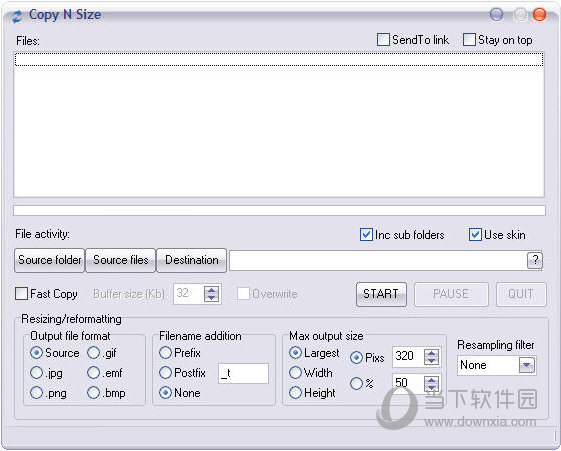Click the Copy N Size app icon in title bar
The width and height of the screenshot is (561, 451).
16,16
